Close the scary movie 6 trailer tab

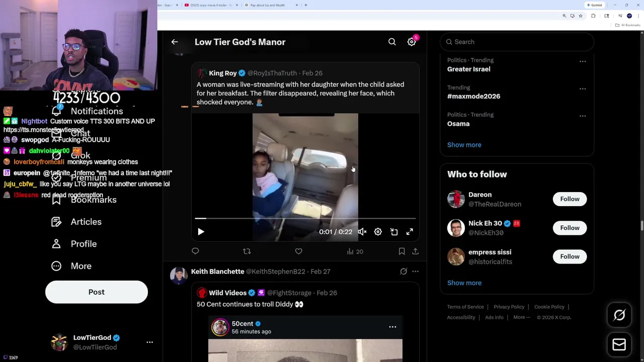click(x=237, y=5)
